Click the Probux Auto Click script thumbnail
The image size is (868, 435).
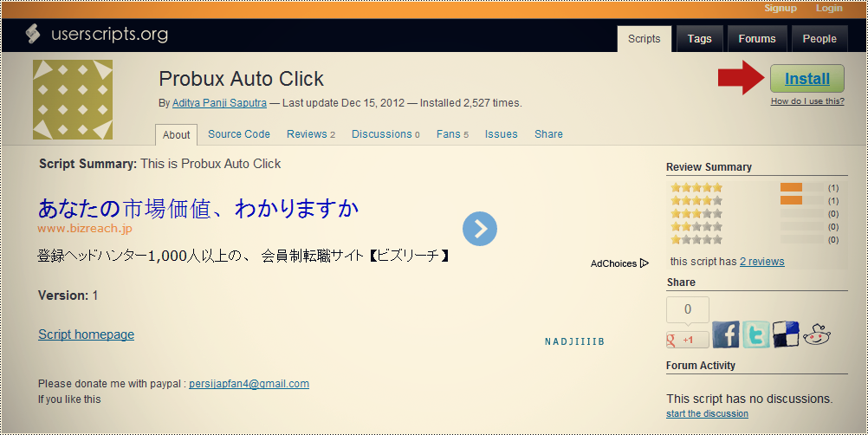pos(73,100)
